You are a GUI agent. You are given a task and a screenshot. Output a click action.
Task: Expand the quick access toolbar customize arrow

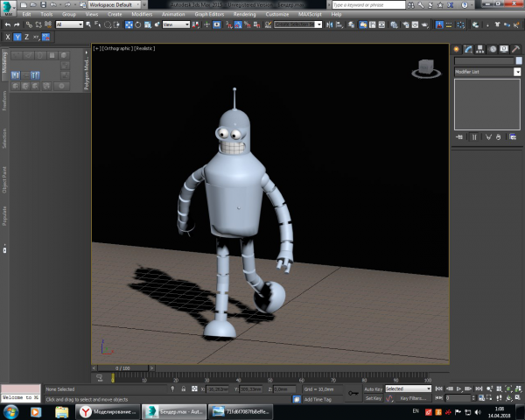pos(144,5)
